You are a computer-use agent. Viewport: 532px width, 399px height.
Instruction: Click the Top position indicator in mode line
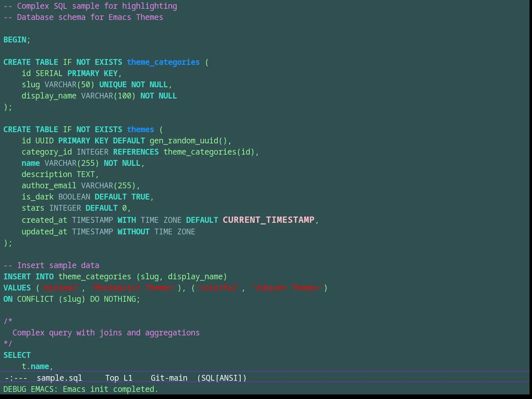pos(112,378)
